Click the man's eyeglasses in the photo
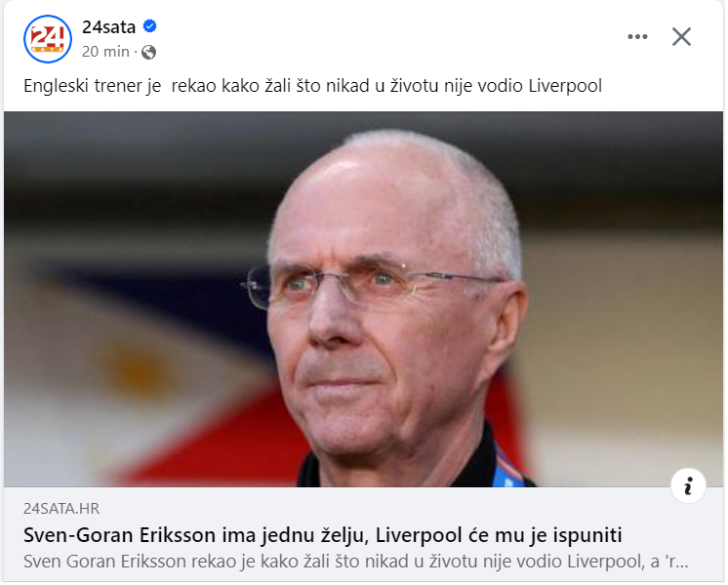728x585 pixels. (372, 283)
